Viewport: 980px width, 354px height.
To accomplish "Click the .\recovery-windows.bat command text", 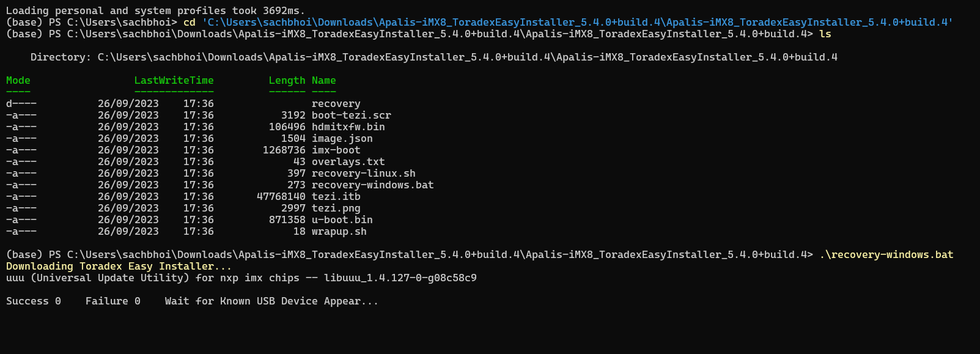I will 886,255.
